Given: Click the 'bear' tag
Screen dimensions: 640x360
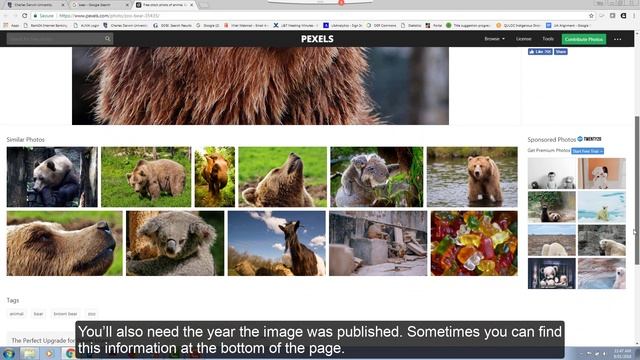Looking at the screenshot, I should [38, 314].
